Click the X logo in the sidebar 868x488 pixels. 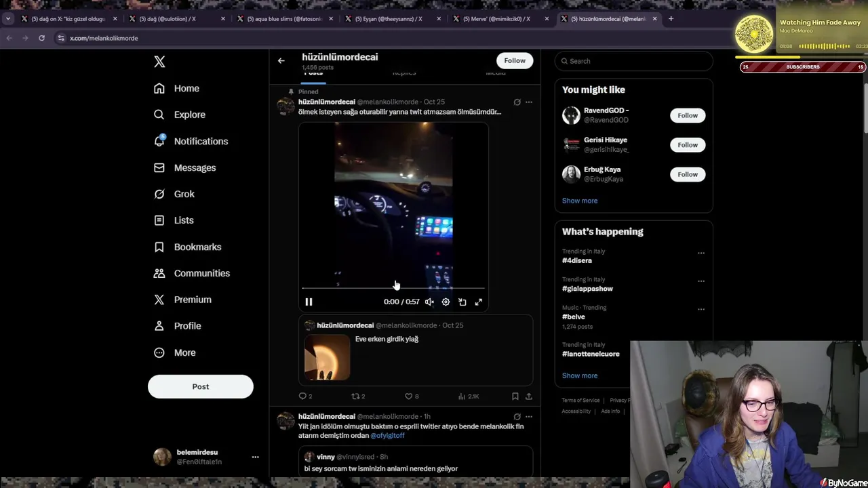click(159, 62)
